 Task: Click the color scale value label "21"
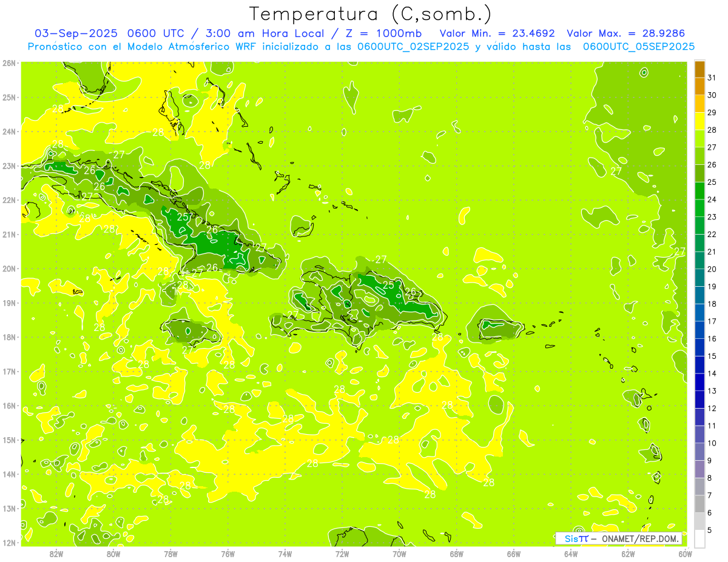coord(712,252)
